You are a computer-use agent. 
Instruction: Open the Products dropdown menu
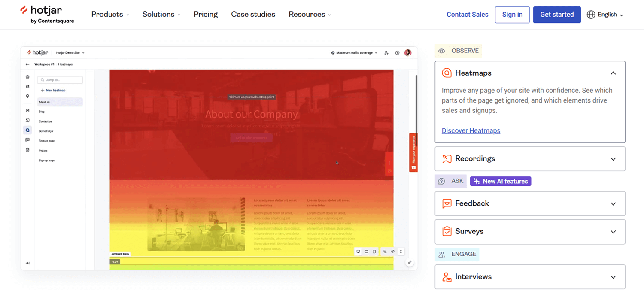pyautogui.click(x=110, y=14)
